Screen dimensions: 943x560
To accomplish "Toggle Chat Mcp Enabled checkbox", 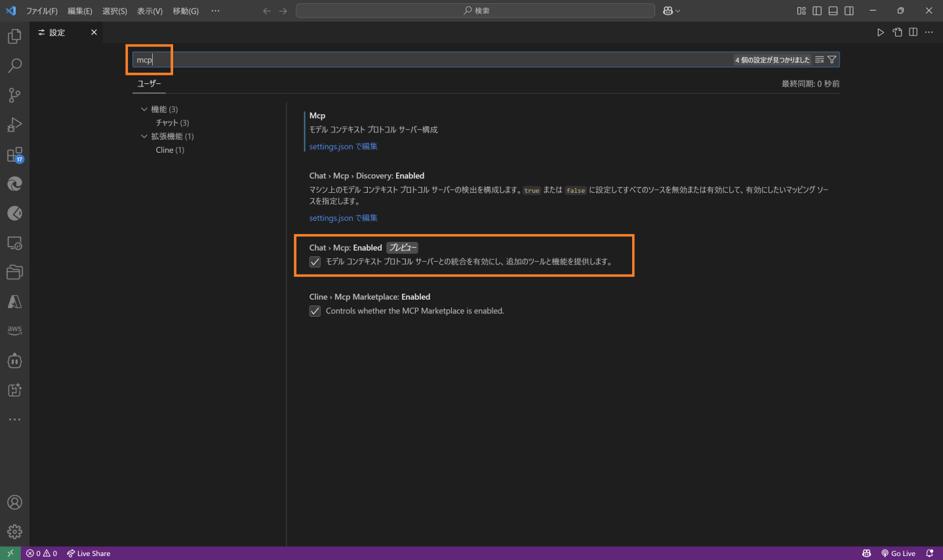I will pos(315,262).
